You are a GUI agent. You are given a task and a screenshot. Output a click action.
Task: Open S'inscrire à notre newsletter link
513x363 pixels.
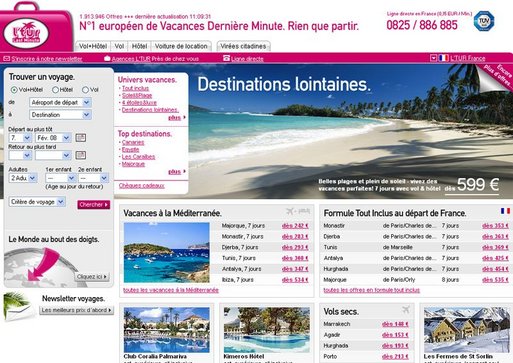[x=47, y=59]
